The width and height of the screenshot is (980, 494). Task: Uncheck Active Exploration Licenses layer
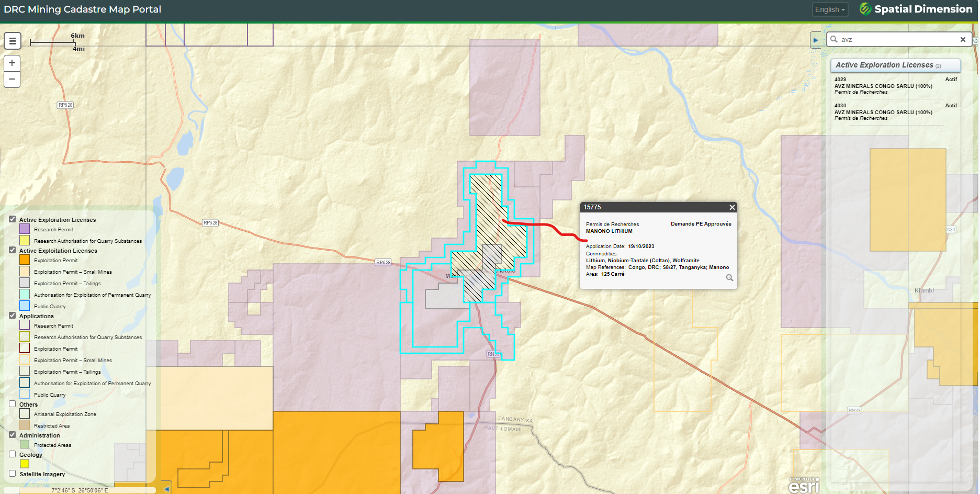pos(13,219)
